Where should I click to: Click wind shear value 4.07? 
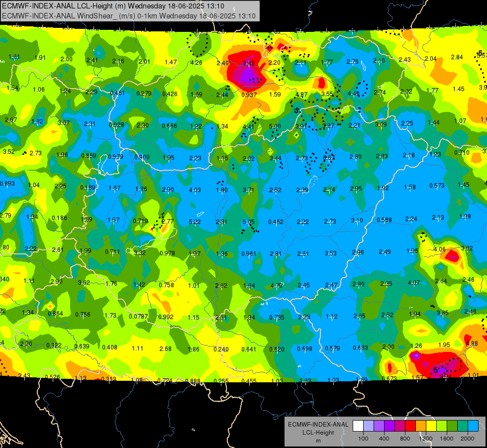pos(414,283)
